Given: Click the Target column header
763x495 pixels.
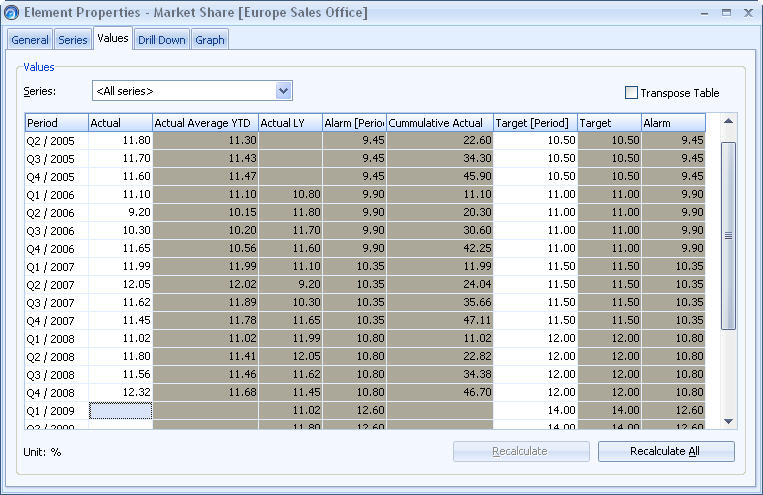Looking at the screenshot, I should coord(609,123).
